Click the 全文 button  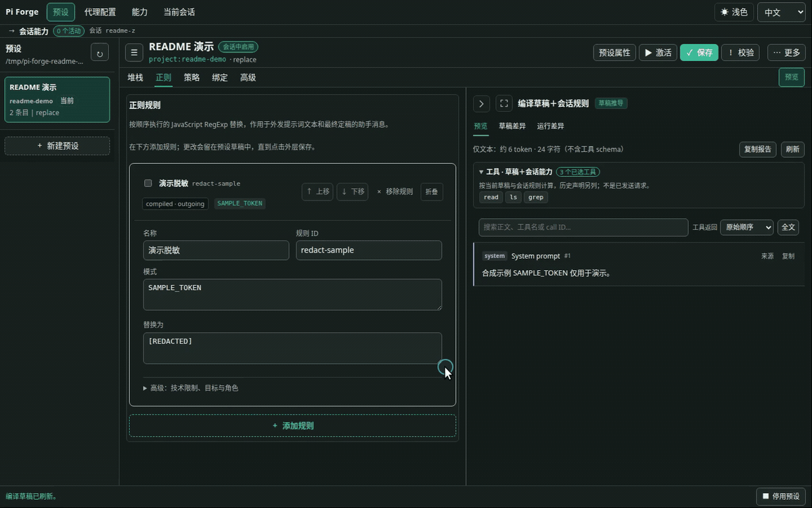(788, 228)
